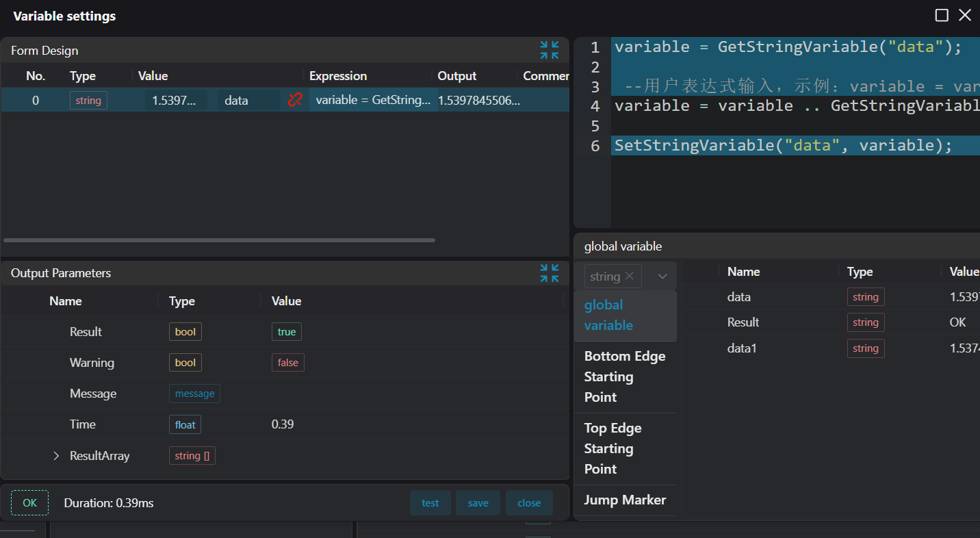Maximize the Variable settings window
The image size is (980, 538).
coord(942,15)
